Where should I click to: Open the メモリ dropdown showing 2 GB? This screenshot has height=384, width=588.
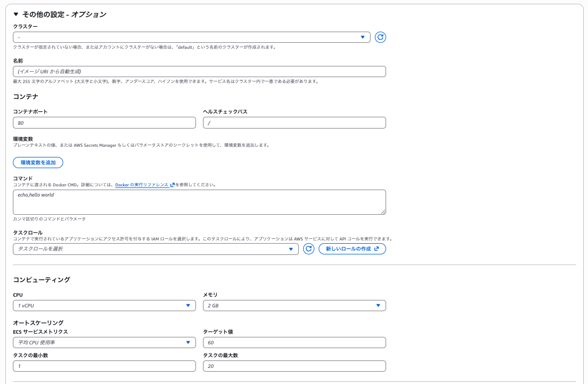(294, 305)
